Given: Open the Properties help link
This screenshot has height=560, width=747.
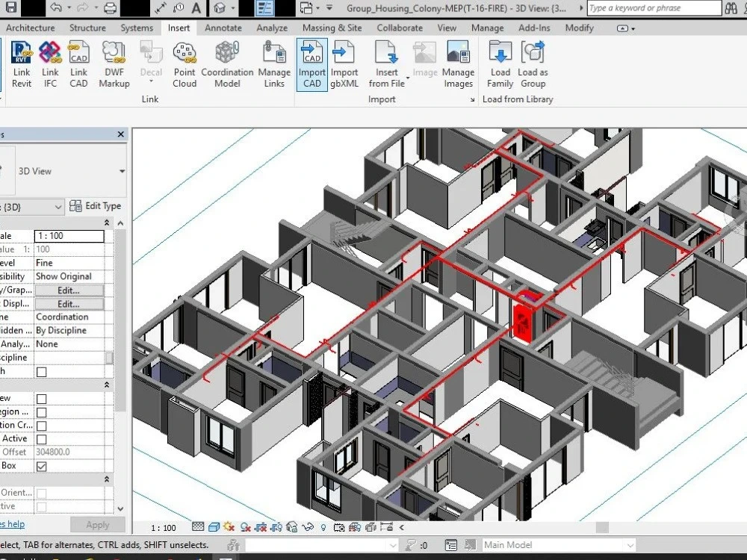Looking at the screenshot, I should click(11, 524).
